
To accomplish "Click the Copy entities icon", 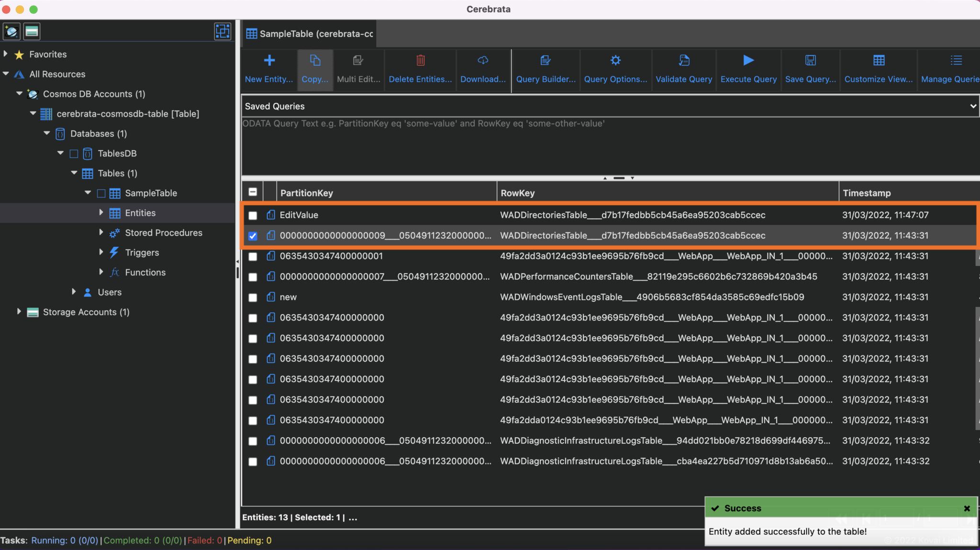I will point(315,60).
